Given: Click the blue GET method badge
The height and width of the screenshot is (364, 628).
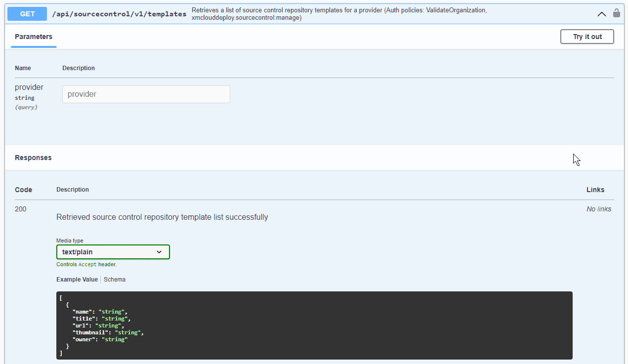Looking at the screenshot, I should [x=27, y=14].
